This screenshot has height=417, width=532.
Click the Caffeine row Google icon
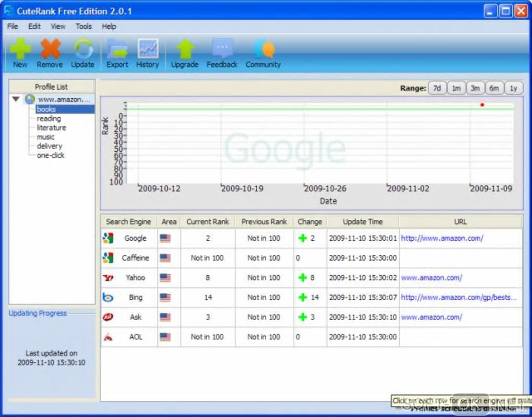pyautogui.click(x=108, y=258)
